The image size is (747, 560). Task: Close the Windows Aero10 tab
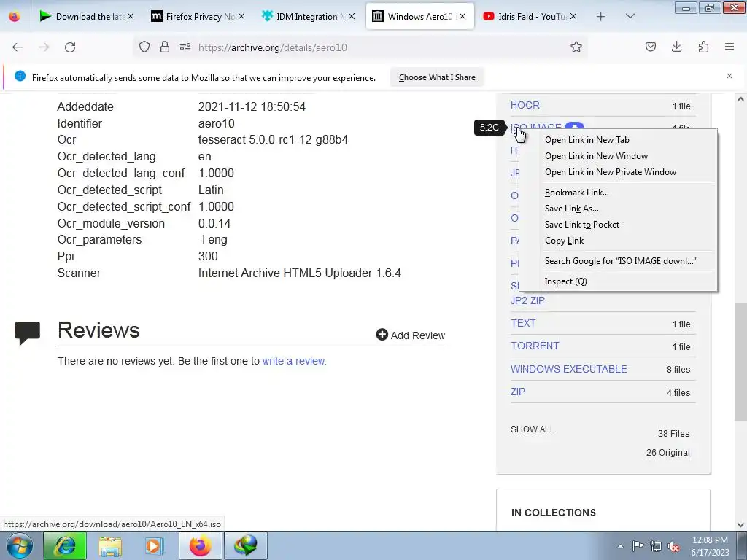(x=462, y=17)
